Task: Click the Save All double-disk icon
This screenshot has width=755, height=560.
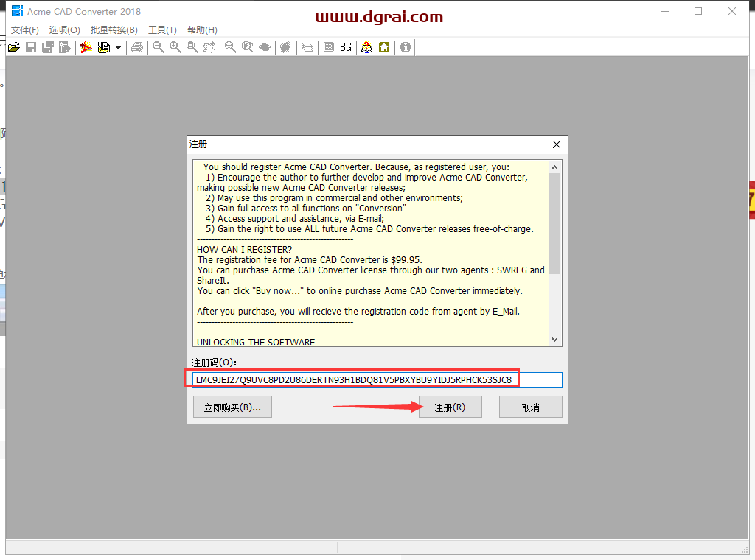Action: pyautogui.click(x=48, y=47)
